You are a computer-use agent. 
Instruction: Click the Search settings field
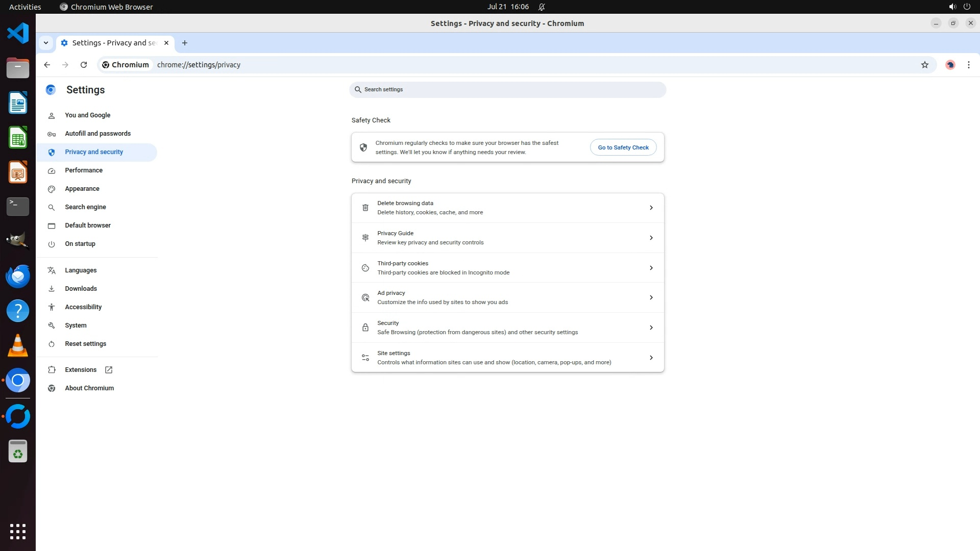(x=507, y=90)
